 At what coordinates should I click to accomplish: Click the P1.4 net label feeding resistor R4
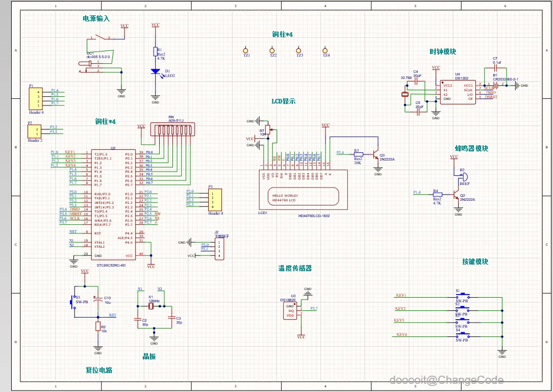tap(417, 193)
